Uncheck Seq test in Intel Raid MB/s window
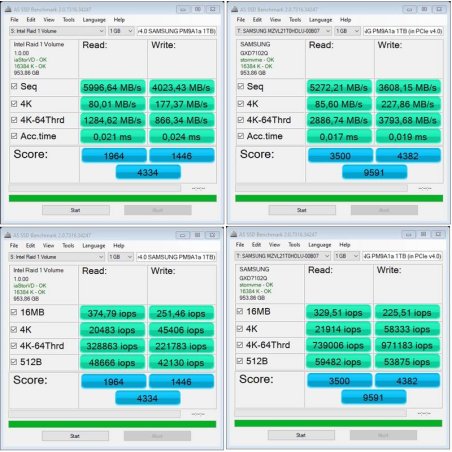 (14, 87)
